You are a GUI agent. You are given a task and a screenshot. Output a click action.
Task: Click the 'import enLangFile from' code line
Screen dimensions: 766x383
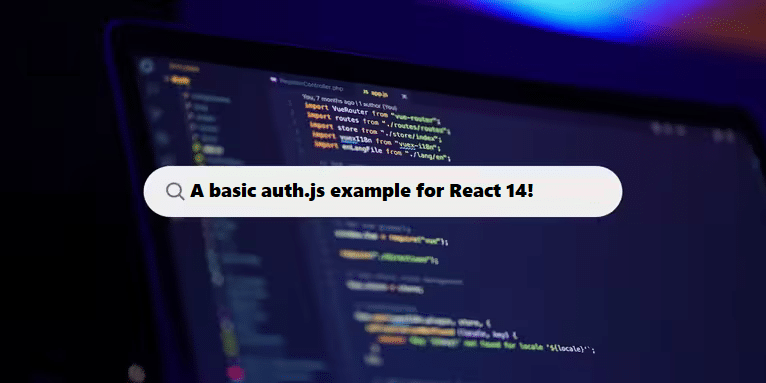pyautogui.click(x=382, y=150)
